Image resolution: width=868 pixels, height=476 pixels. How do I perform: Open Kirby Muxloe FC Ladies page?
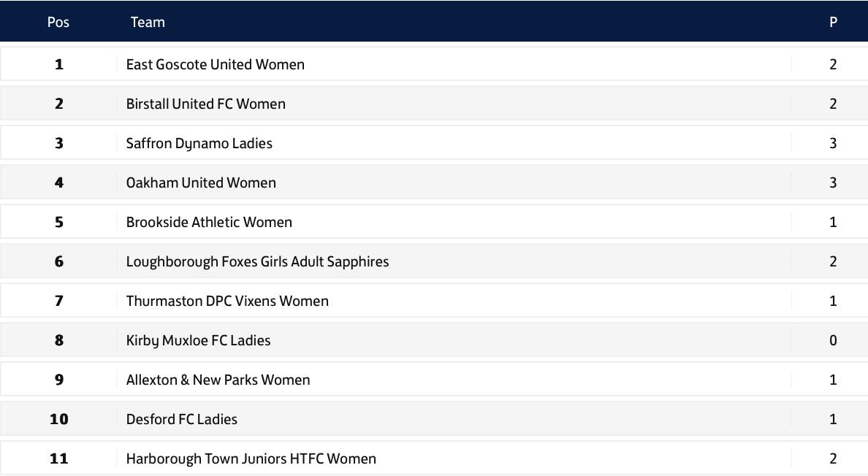point(198,340)
